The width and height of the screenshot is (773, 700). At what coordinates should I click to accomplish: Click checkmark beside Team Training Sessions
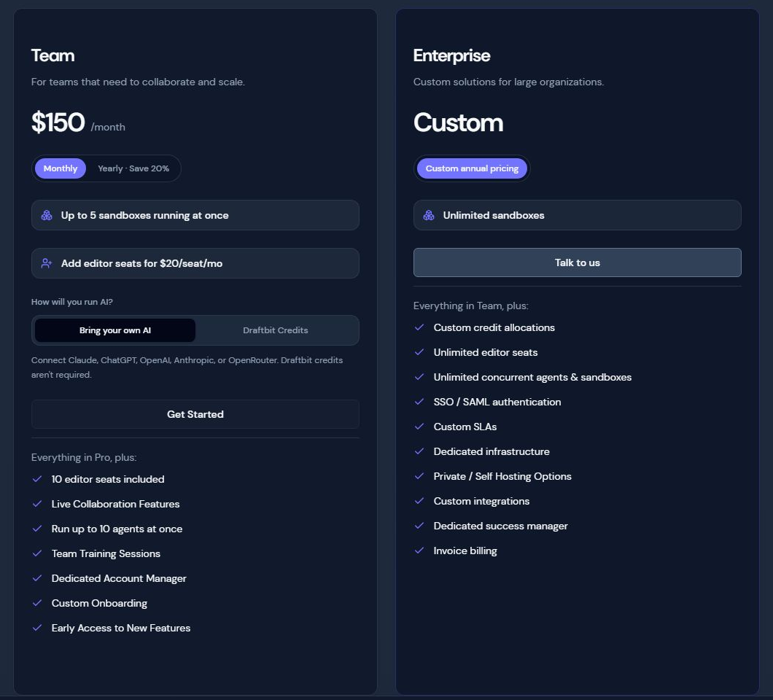pyautogui.click(x=37, y=553)
